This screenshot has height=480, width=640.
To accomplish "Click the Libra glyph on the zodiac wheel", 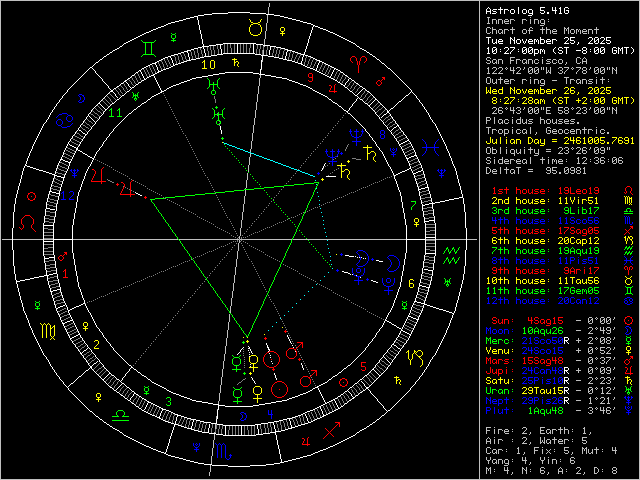I will click(x=119, y=412).
